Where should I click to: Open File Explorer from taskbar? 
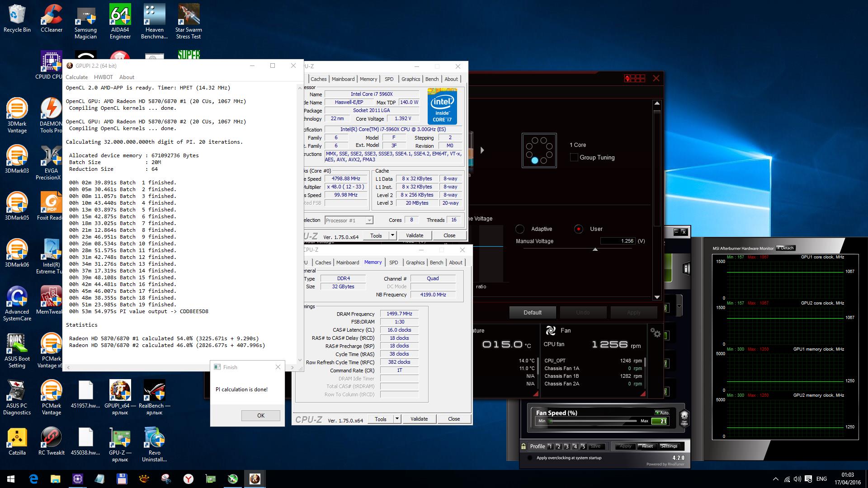[x=55, y=479]
